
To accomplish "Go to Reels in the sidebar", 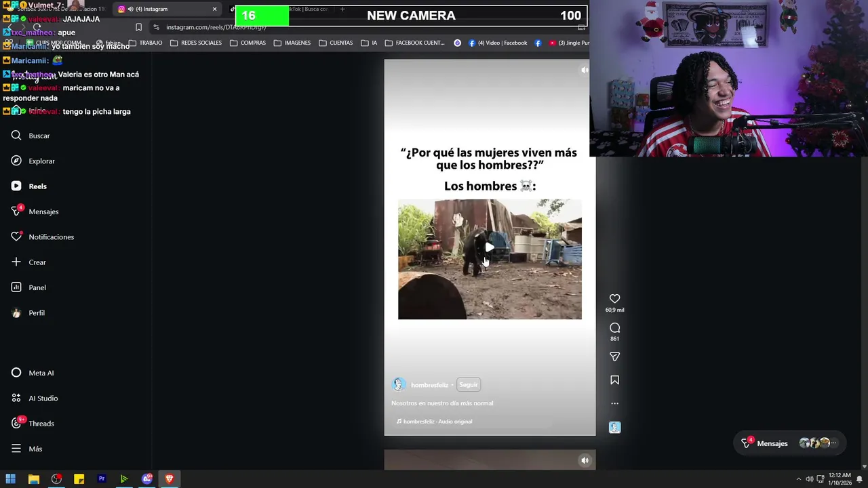I will point(28,186).
